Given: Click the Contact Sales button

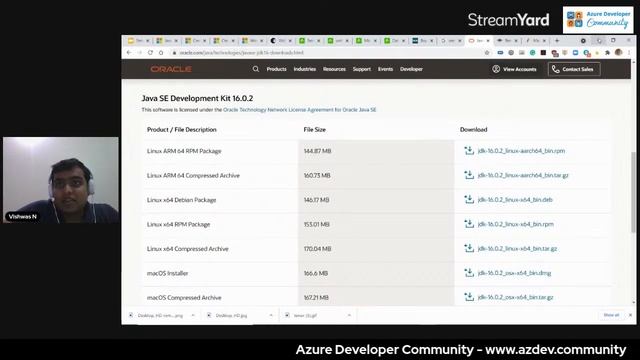Looking at the screenshot, I should coord(574,69).
